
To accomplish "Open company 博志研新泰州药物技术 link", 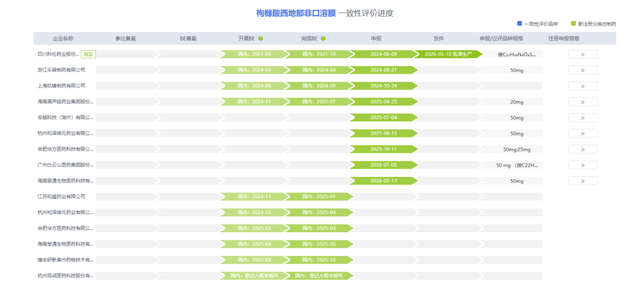I will tap(65, 260).
